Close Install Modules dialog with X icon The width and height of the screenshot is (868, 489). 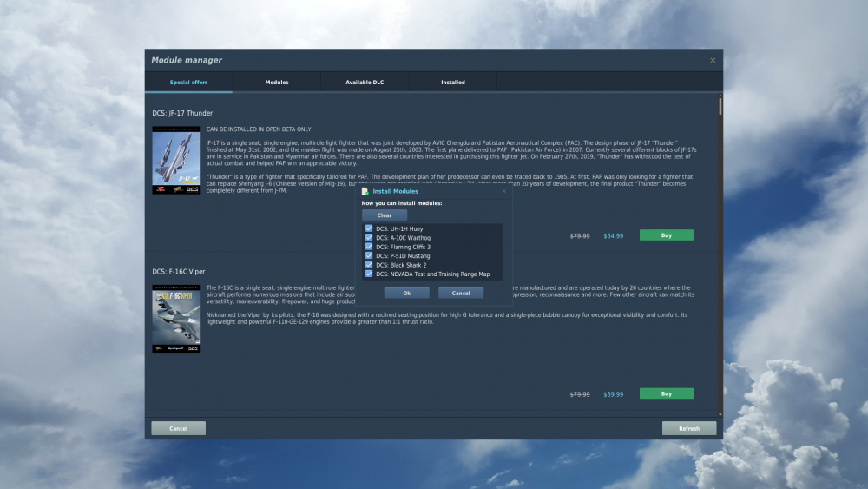coord(503,191)
